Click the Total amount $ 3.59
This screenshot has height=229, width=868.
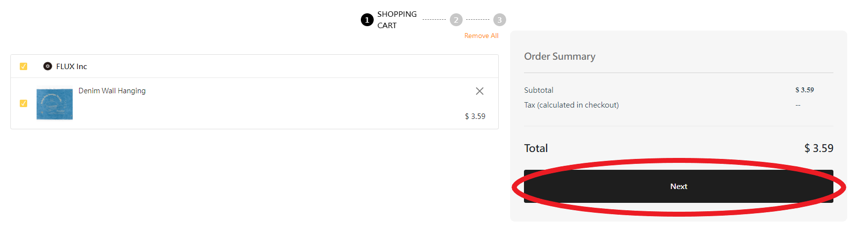tap(819, 149)
